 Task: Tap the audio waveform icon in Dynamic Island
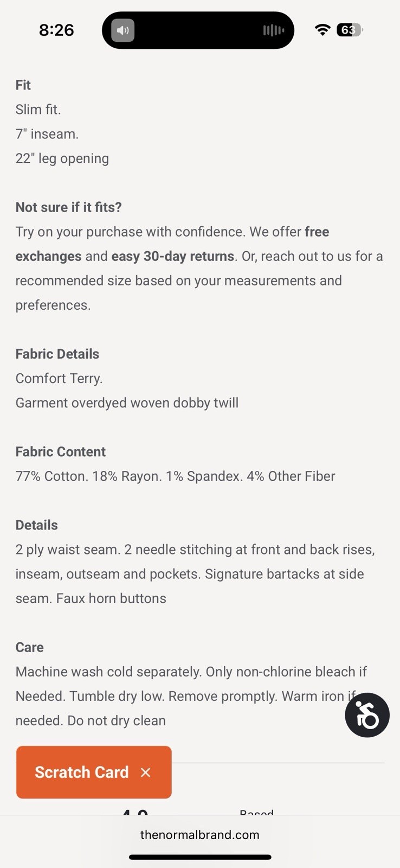click(x=274, y=30)
